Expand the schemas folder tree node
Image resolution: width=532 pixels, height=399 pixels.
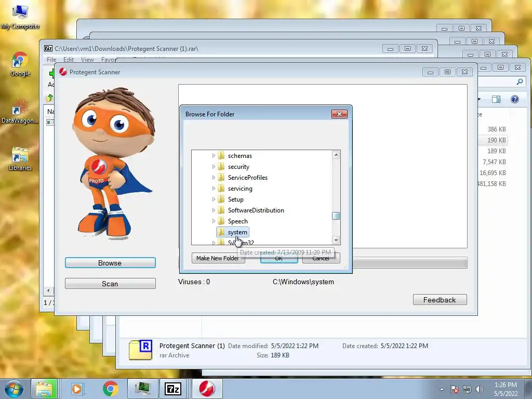point(214,156)
